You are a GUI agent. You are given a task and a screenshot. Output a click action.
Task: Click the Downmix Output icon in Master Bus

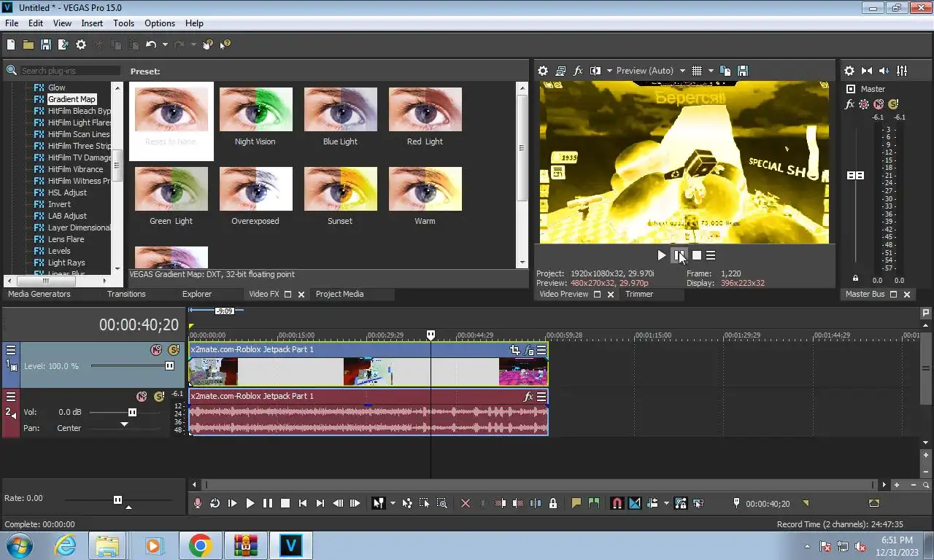tap(867, 71)
